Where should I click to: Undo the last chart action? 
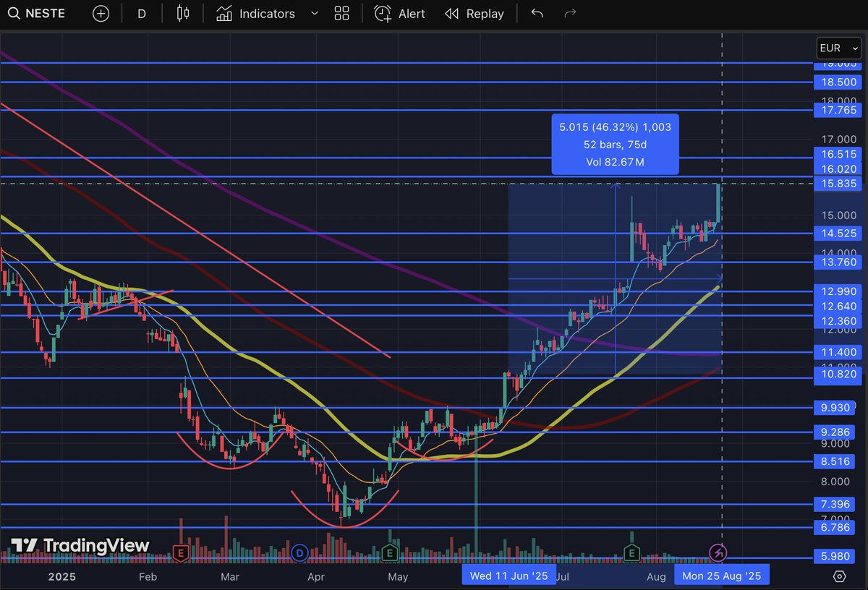(536, 13)
